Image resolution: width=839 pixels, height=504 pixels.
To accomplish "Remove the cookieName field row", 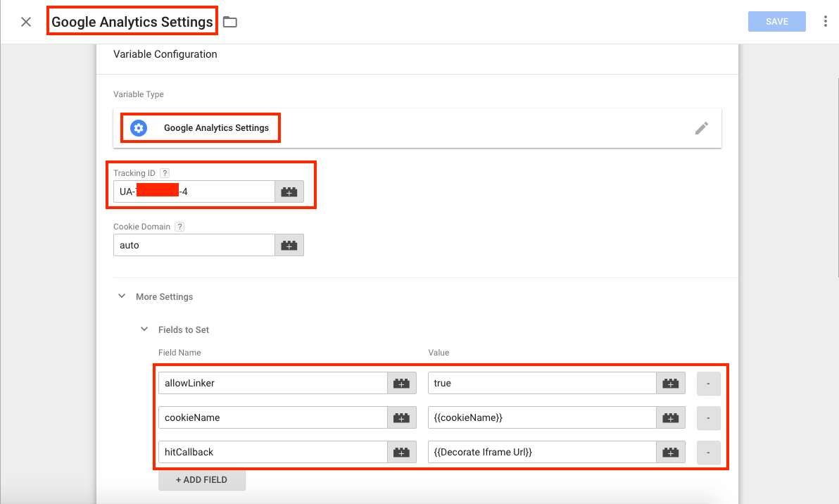I will (x=709, y=418).
